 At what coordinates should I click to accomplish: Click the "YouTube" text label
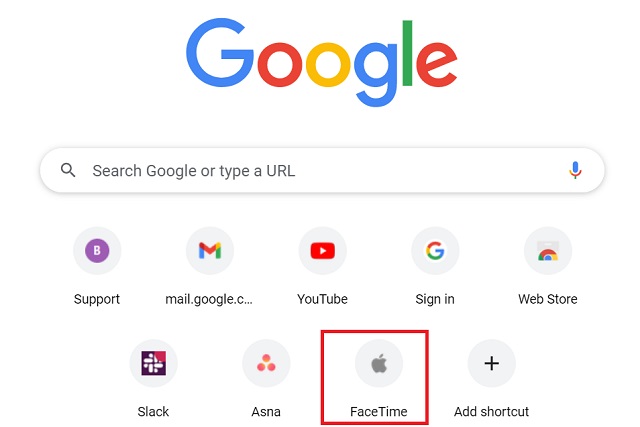pyautogui.click(x=322, y=299)
